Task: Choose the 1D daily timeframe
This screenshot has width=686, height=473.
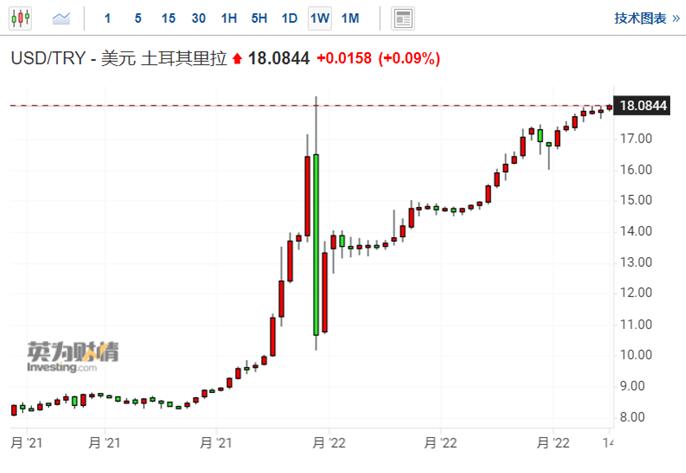Action: (289, 18)
